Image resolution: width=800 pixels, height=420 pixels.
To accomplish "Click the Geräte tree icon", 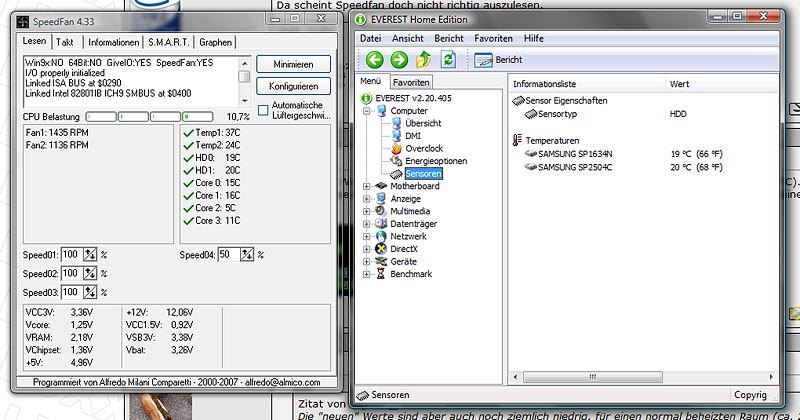I will click(381, 261).
